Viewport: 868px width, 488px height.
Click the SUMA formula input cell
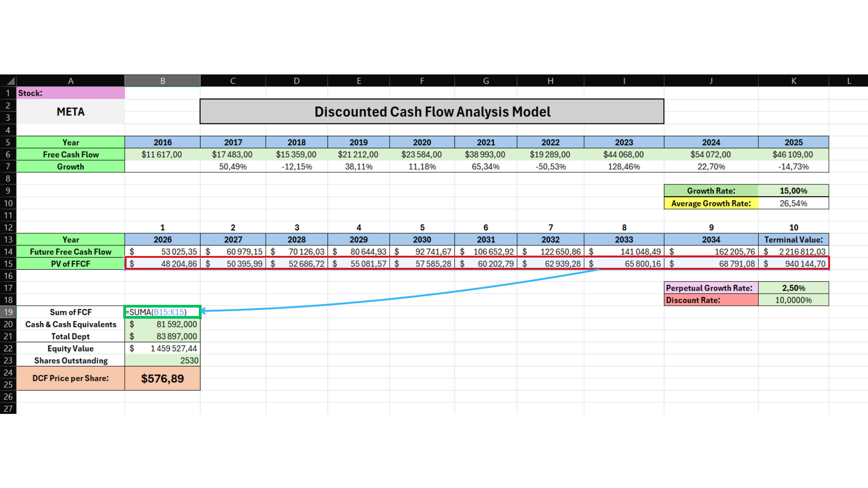coord(162,312)
